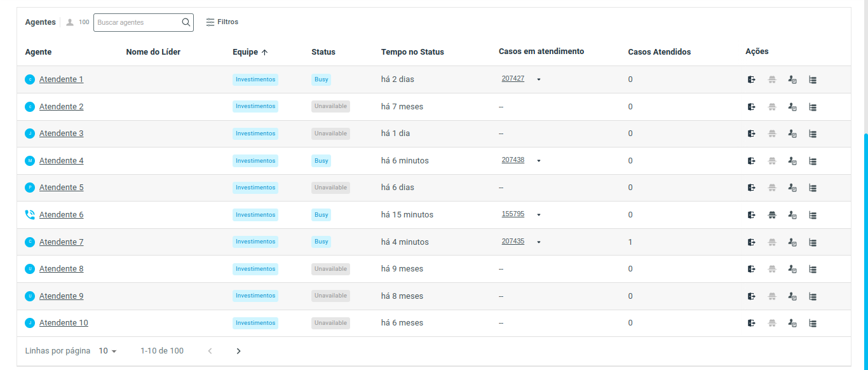
Task: Click the user-status icon for Atendente 4
Action: 792,161
